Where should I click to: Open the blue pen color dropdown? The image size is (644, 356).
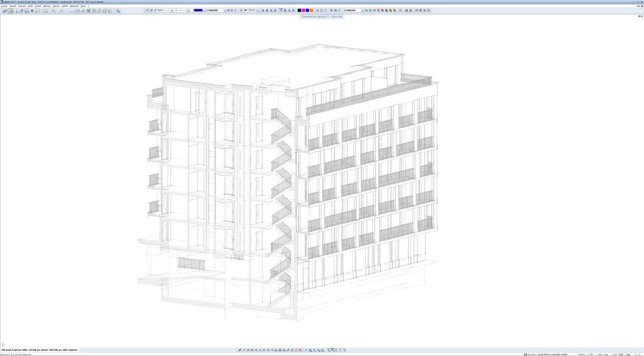coord(204,11)
